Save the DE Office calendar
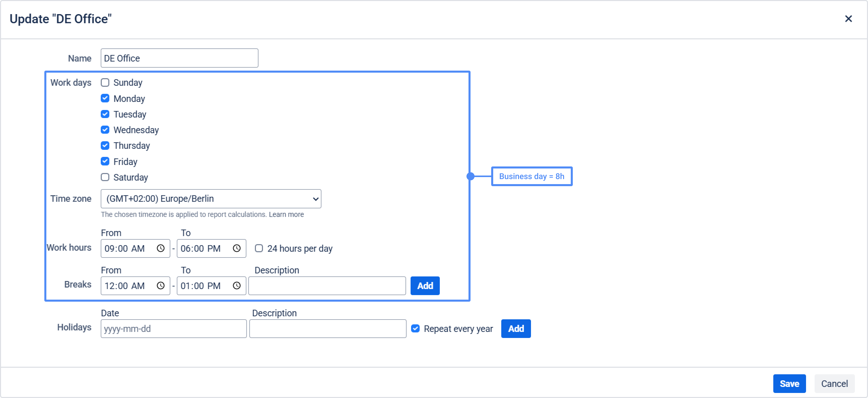Screen dimensions: 868x398 coord(789,383)
